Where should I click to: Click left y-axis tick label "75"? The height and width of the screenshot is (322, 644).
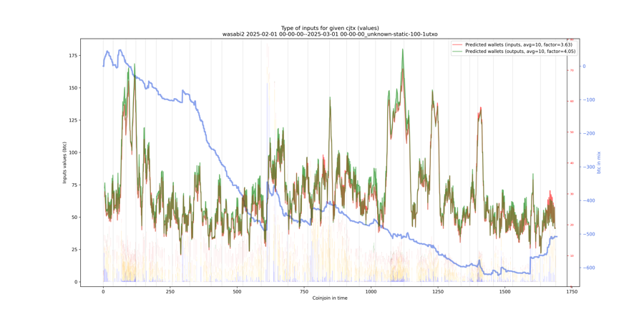tap(74, 185)
